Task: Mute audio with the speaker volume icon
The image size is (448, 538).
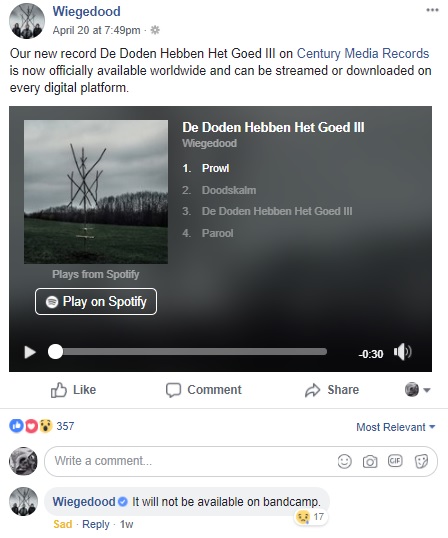Action: click(x=402, y=352)
